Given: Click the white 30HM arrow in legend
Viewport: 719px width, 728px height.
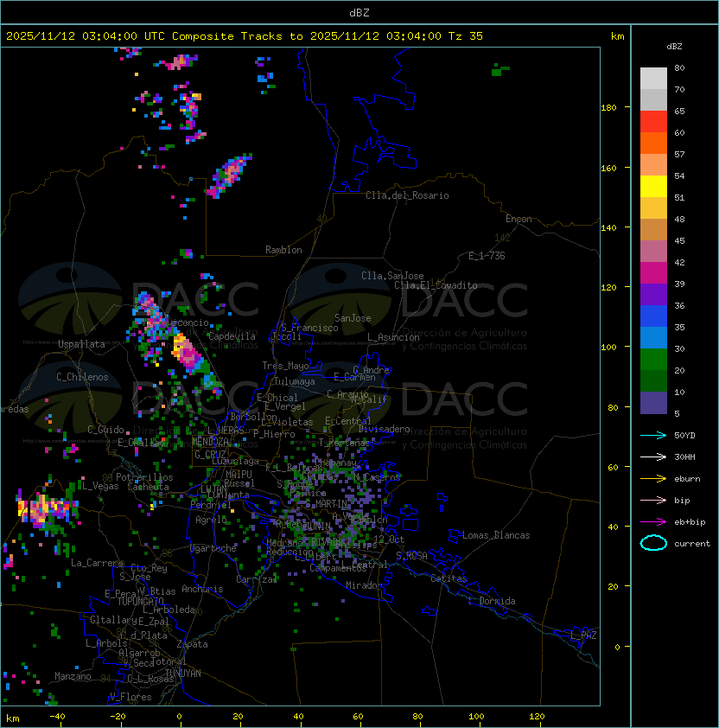Looking at the screenshot, I should coord(653,457).
